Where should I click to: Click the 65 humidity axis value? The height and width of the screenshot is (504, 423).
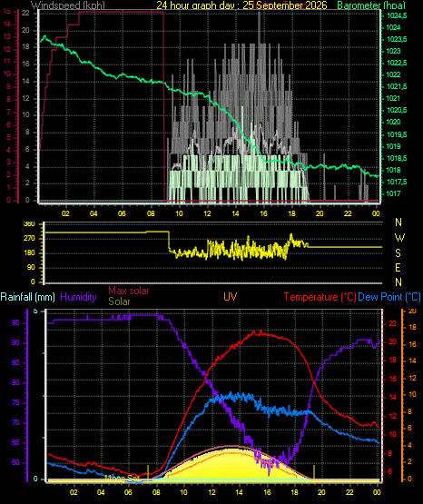coord(15,442)
